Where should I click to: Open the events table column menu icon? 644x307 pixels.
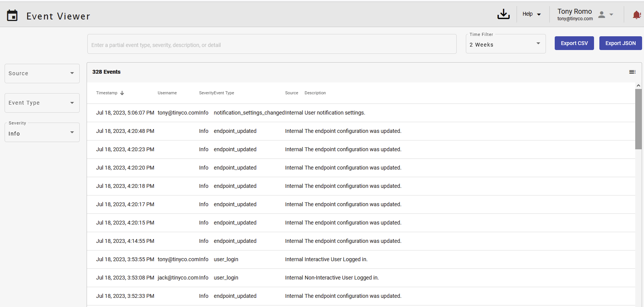pos(632,72)
